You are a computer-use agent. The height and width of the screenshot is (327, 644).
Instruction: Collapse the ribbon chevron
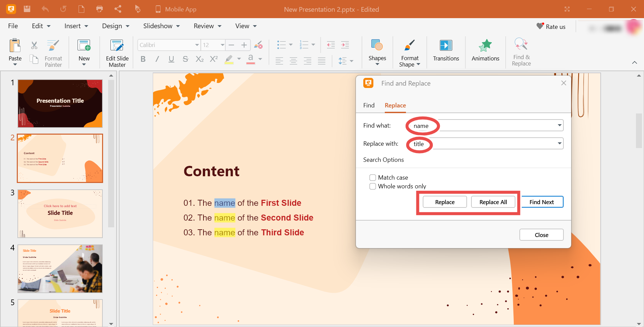[x=635, y=62]
